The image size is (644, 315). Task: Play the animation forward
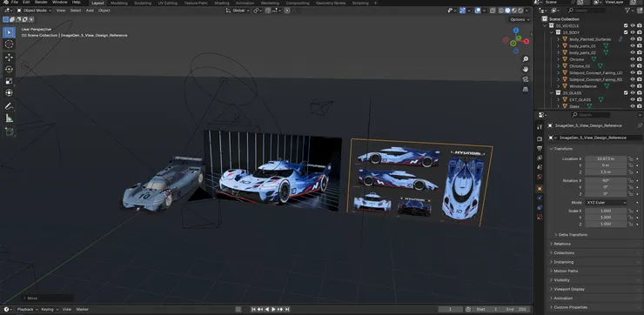[273, 309]
